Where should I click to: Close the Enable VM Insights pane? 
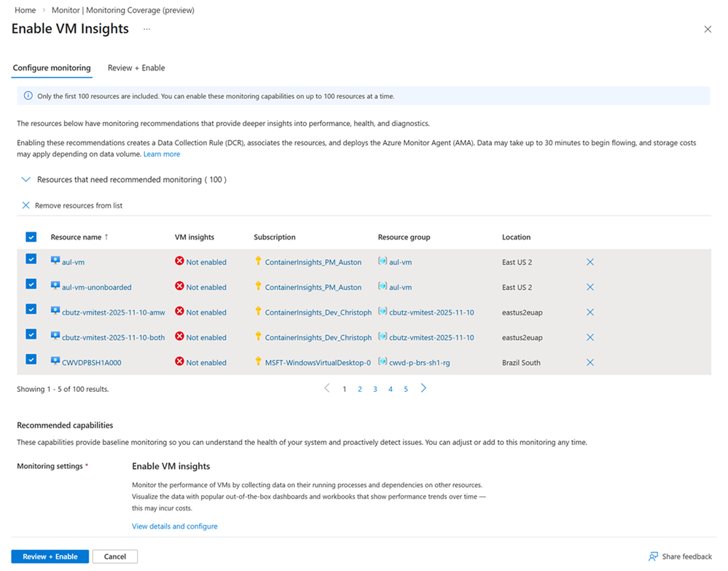(708, 29)
